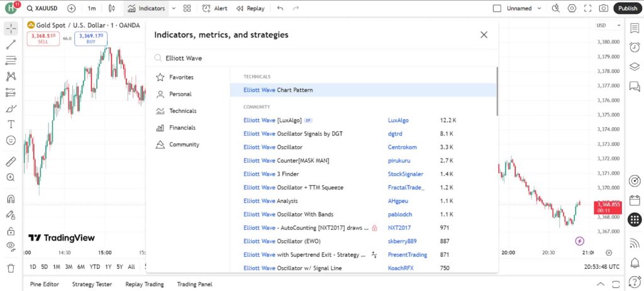Open the XABCD pattern tools

pos(11,76)
